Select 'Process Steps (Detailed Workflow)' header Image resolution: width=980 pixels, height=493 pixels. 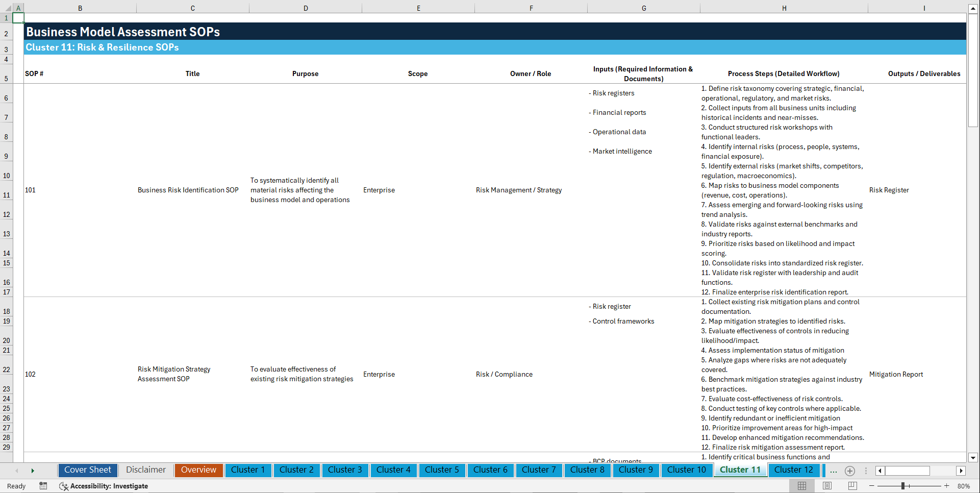(x=784, y=73)
